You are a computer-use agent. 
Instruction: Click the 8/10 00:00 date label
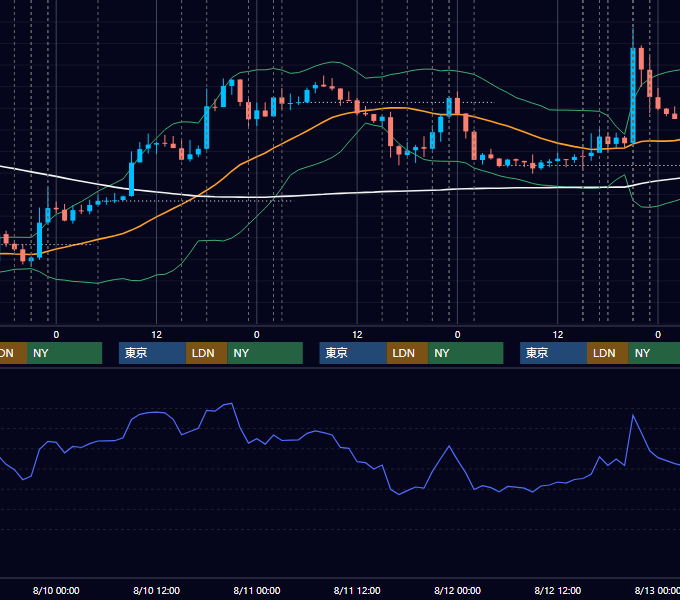click(x=56, y=590)
